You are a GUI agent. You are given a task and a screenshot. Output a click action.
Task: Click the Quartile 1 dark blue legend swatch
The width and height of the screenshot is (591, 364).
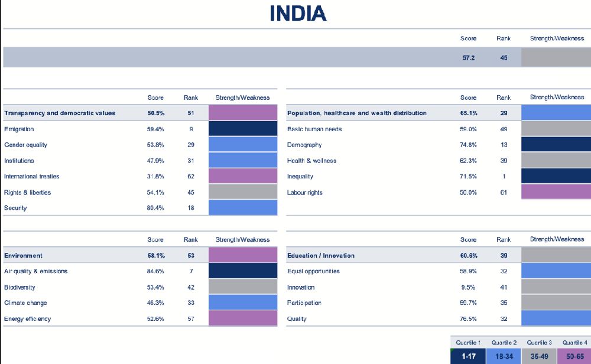click(x=468, y=357)
